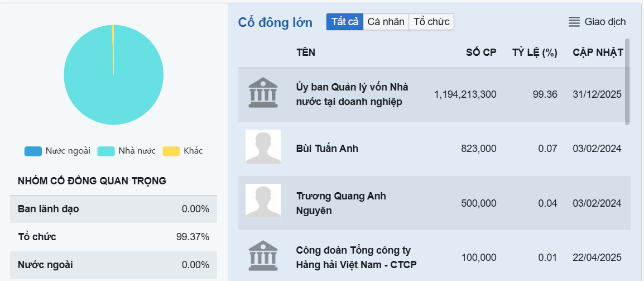Sort by the TỶ LỆ (%) column header
The height and width of the screenshot is (281, 644).
(535, 53)
